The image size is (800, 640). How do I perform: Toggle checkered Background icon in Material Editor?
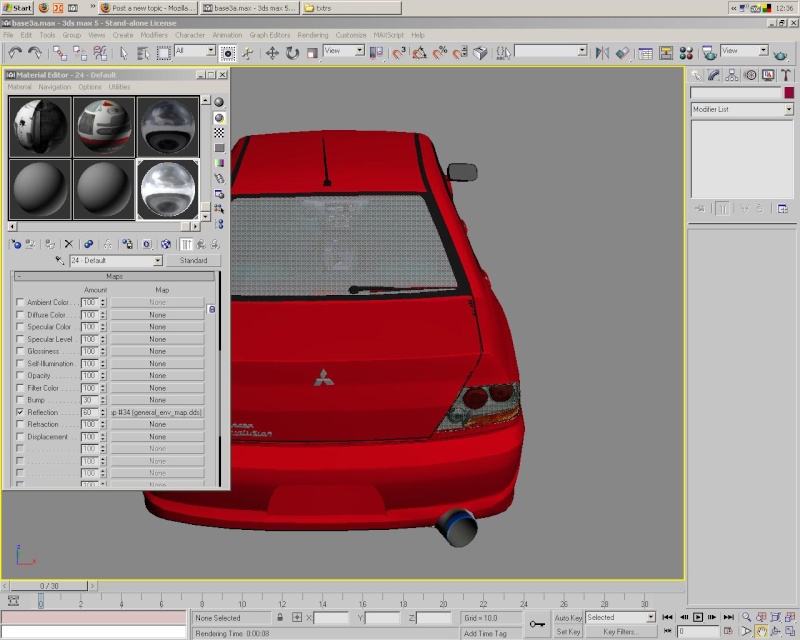tap(219, 133)
